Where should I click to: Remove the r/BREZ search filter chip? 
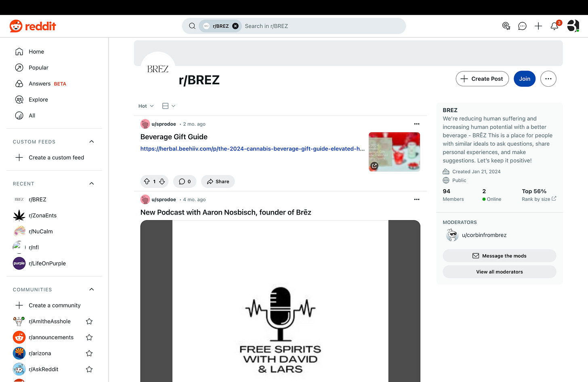[235, 26]
